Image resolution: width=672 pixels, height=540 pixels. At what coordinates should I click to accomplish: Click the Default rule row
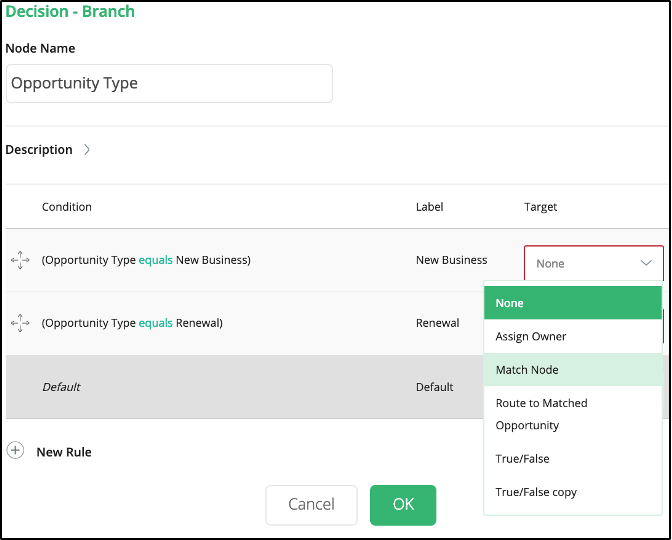pos(245,387)
